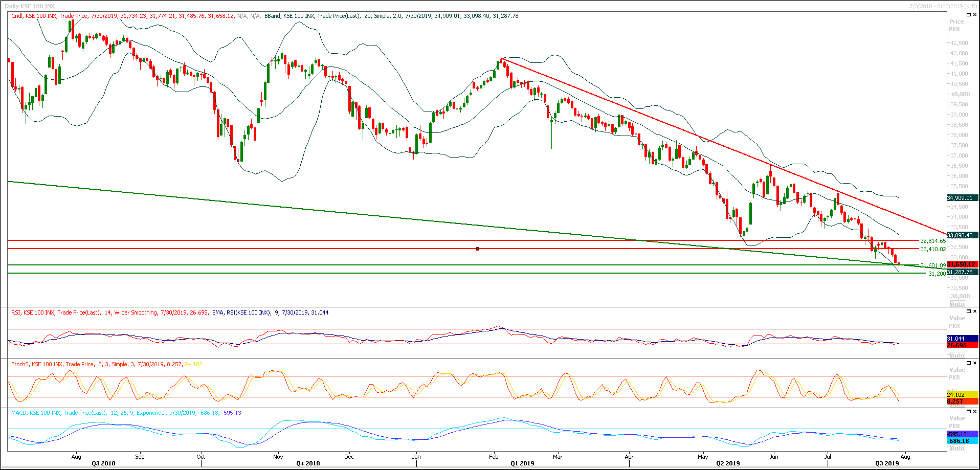The height and width of the screenshot is (470, 980).
Task: Maximize the RSI indicator pane
Action: [968, 310]
